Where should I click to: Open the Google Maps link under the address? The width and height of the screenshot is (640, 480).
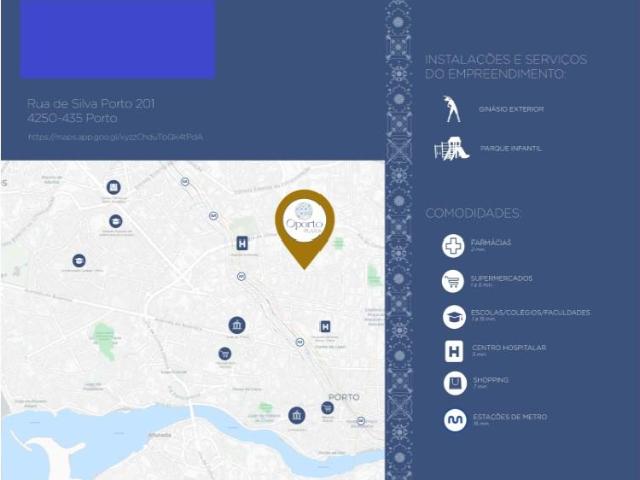click(x=116, y=137)
